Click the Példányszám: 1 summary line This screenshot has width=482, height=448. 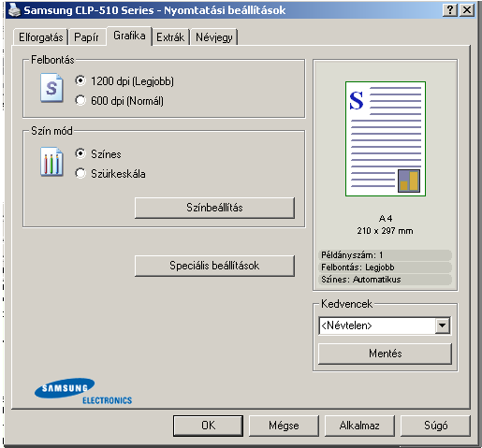pos(385,255)
